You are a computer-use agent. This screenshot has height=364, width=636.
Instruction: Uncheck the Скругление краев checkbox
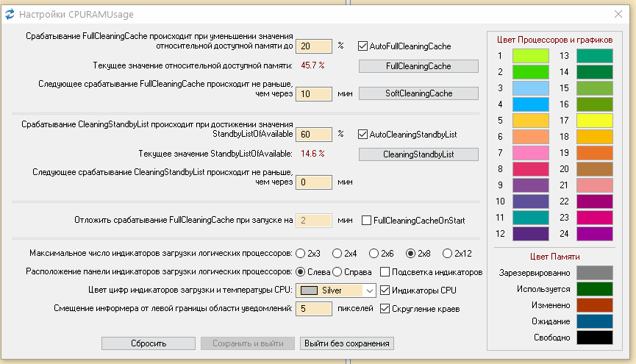[x=385, y=309]
